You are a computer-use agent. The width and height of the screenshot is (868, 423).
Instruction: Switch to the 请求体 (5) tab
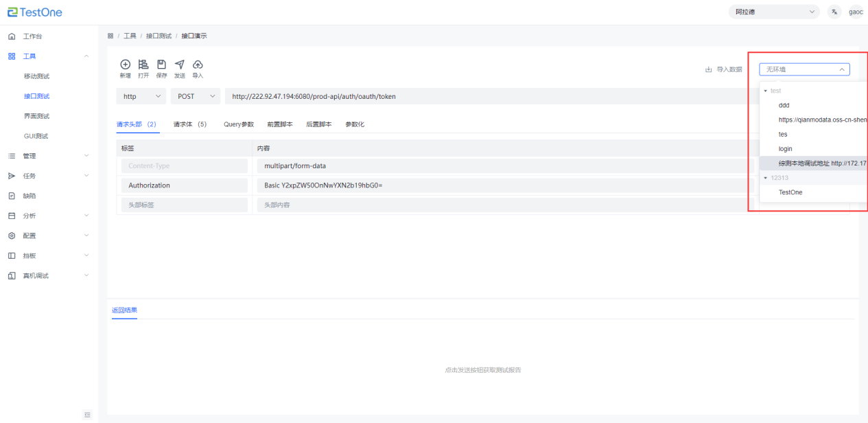(x=189, y=124)
